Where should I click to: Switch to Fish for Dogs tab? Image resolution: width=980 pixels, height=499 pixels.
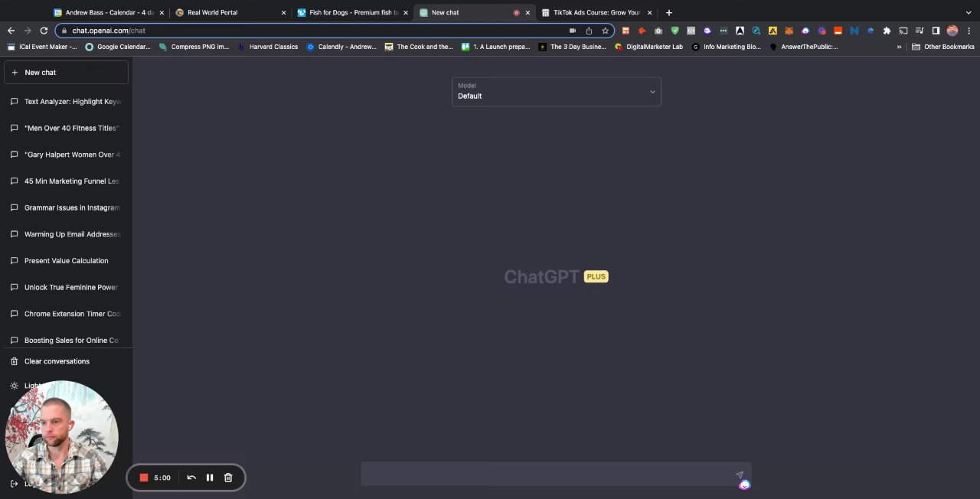pos(352,12)
